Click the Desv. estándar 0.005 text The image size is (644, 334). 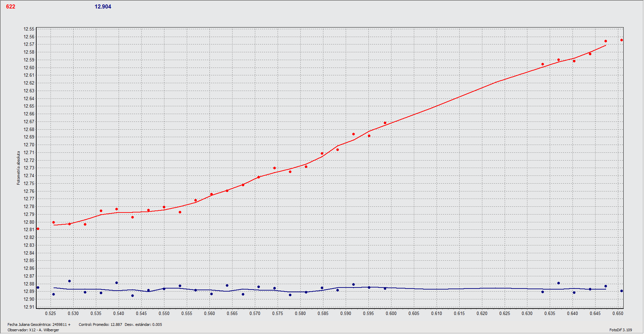143,325
